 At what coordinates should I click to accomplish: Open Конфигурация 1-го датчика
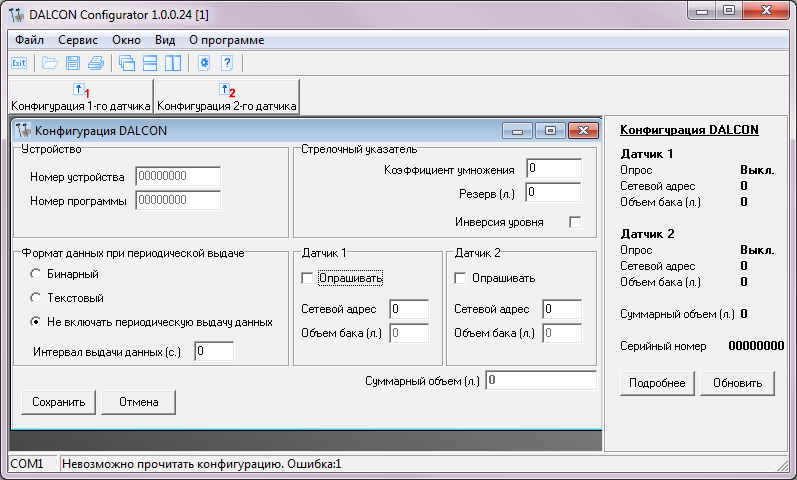pos(81,97)
